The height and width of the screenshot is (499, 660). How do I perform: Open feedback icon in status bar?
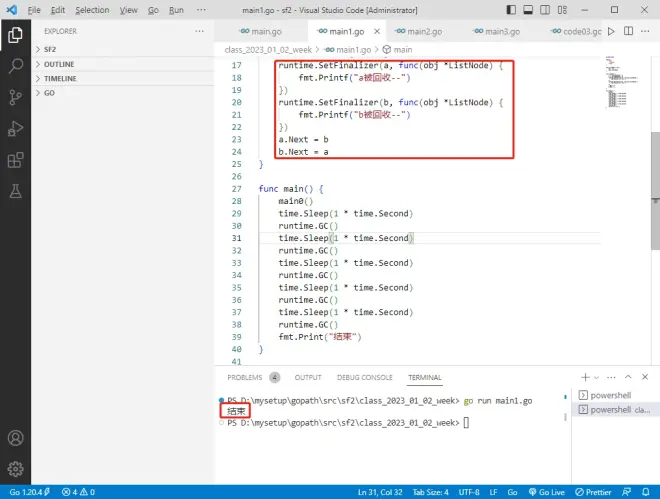click(626, 492)
